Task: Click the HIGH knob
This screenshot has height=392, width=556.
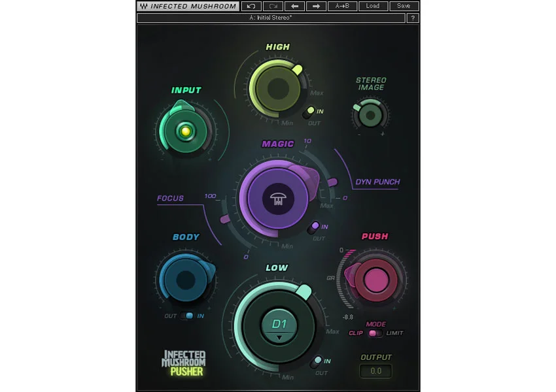Action: coord(278,89)
